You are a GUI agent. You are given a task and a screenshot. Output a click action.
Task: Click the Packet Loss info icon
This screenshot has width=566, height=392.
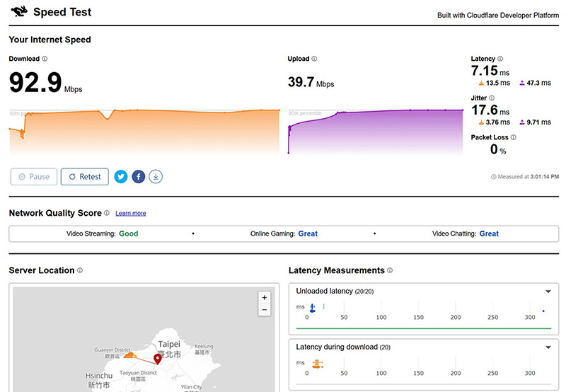(x=514, y=137)
